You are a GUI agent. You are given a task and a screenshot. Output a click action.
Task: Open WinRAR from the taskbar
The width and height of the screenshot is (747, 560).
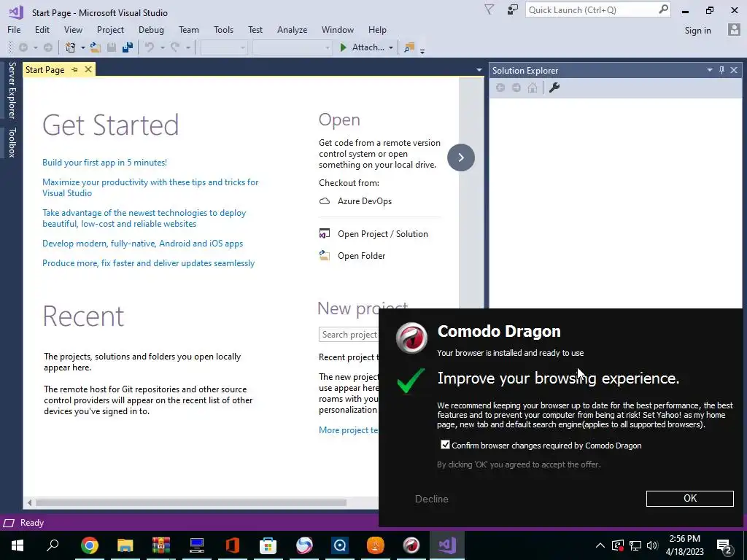click(161, 545)
